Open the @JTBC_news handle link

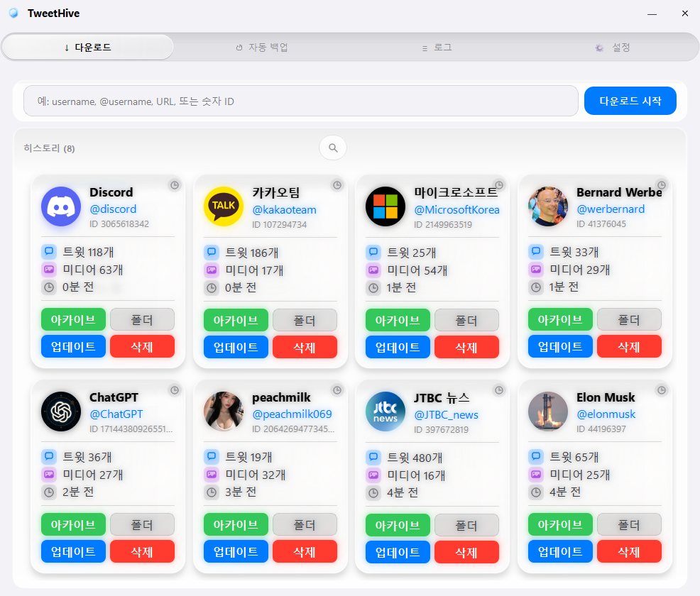(446, 415)
